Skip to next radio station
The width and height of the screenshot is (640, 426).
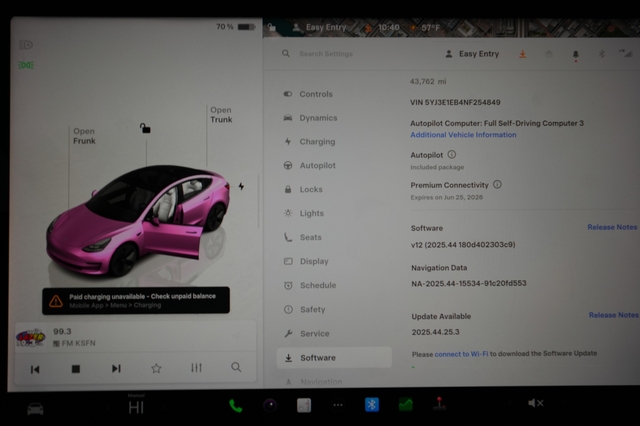click(x=116, y=368)
